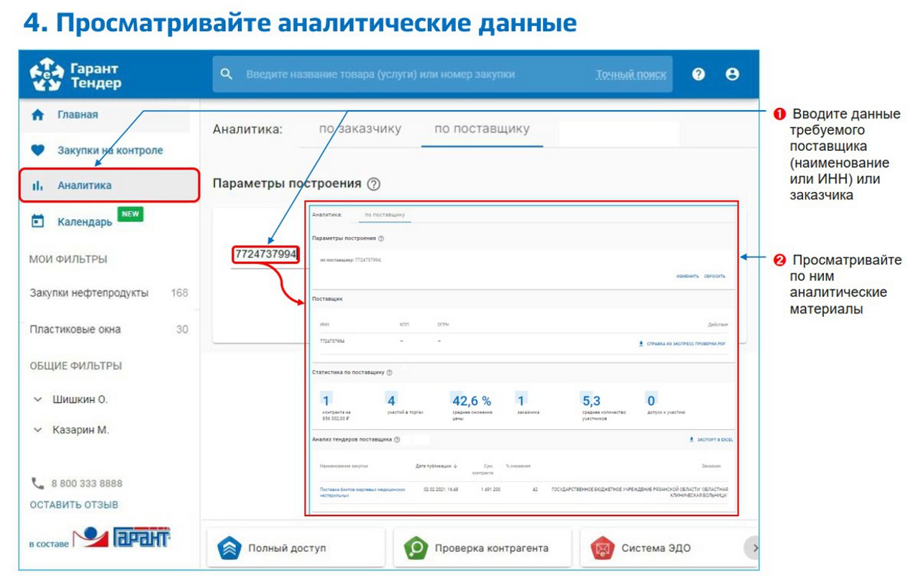Open Закупки на контроле section

(109, 150)
